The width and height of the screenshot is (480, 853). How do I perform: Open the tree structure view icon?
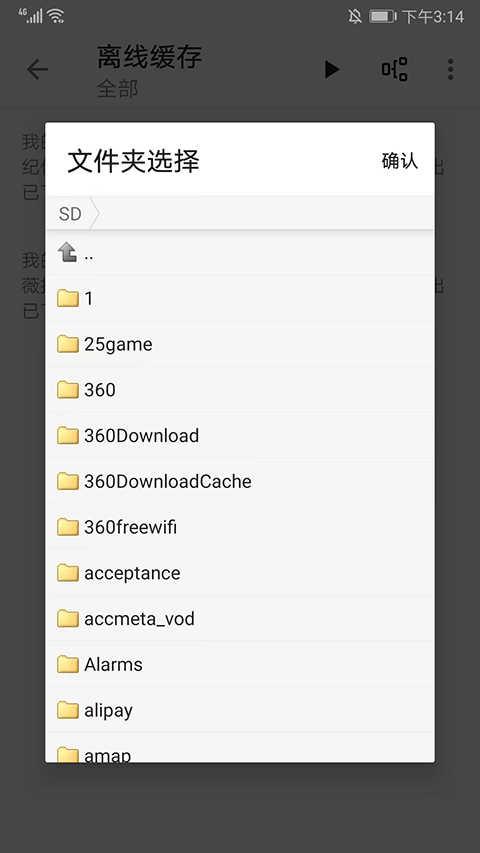coord(395,69)
